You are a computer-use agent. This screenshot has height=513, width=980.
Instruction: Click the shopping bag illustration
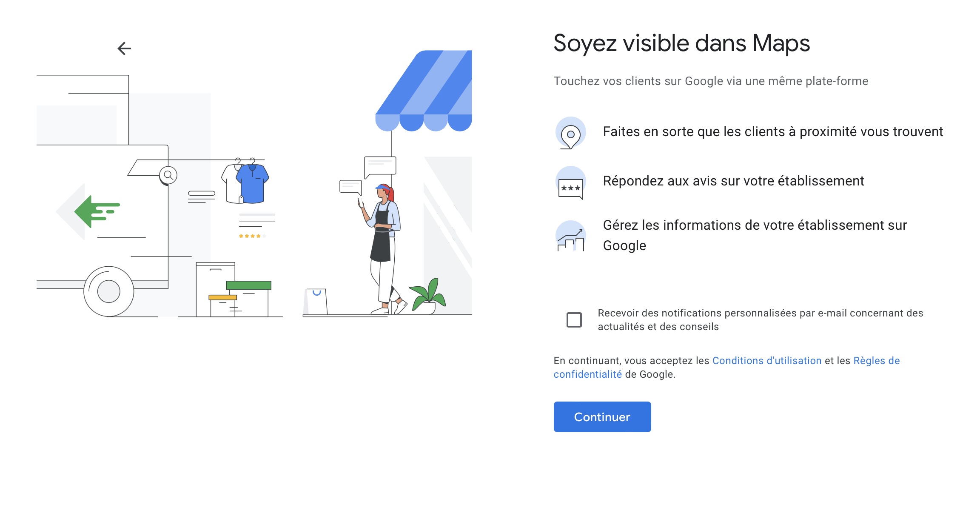tap(316, 301)
